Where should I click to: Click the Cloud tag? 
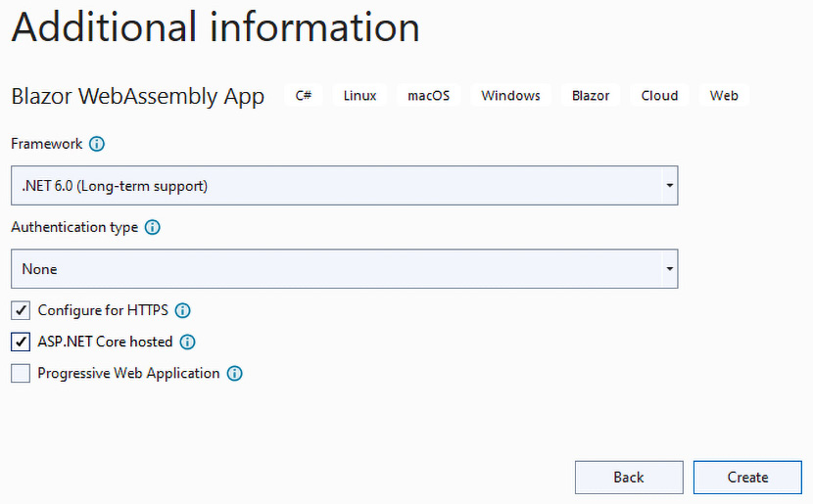click(x=659, y=95)
